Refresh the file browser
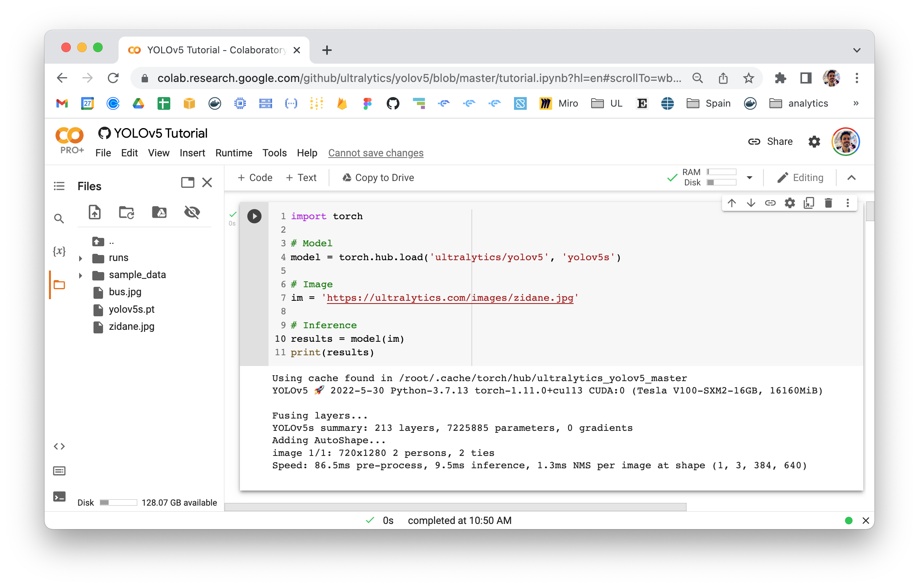Image resolution: width=919 pixels, height=588 pixels. pos(126,212)
